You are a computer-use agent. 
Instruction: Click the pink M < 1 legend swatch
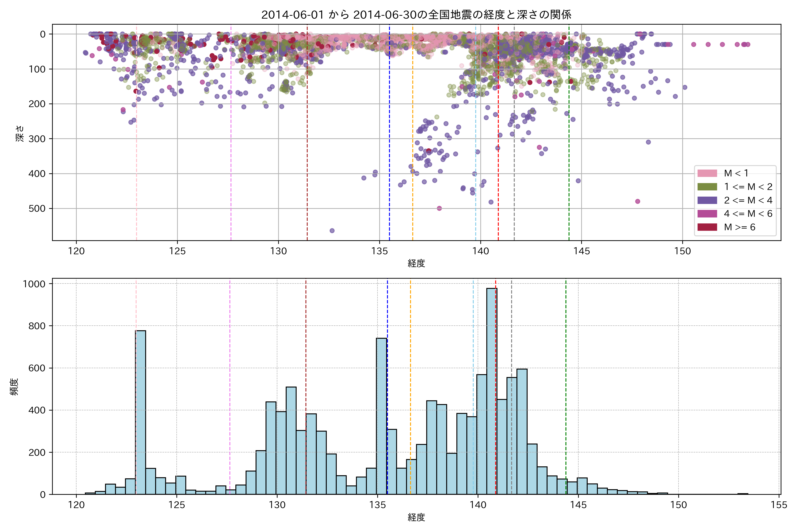(x=707, y=173)
